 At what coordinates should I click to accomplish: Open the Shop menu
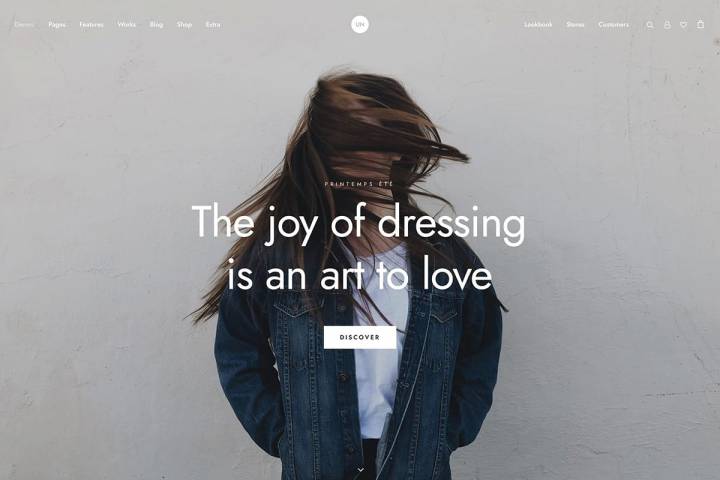tap(184, 25)
